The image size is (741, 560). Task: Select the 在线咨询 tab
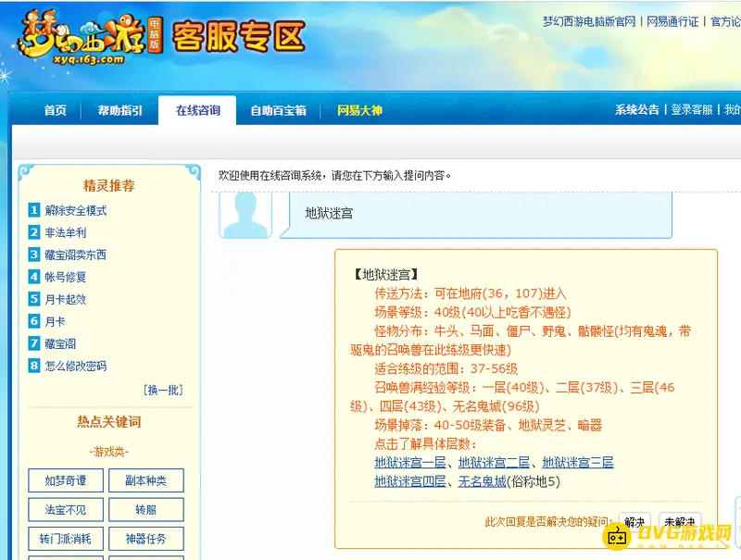click(x=197, y=110)
